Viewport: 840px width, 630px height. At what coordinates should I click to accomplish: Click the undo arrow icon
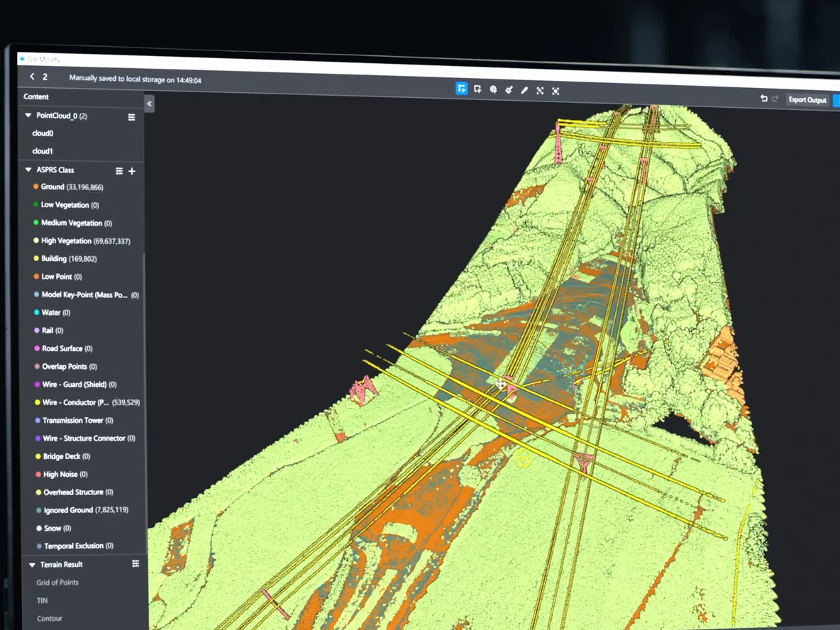[x=763, y=99]
